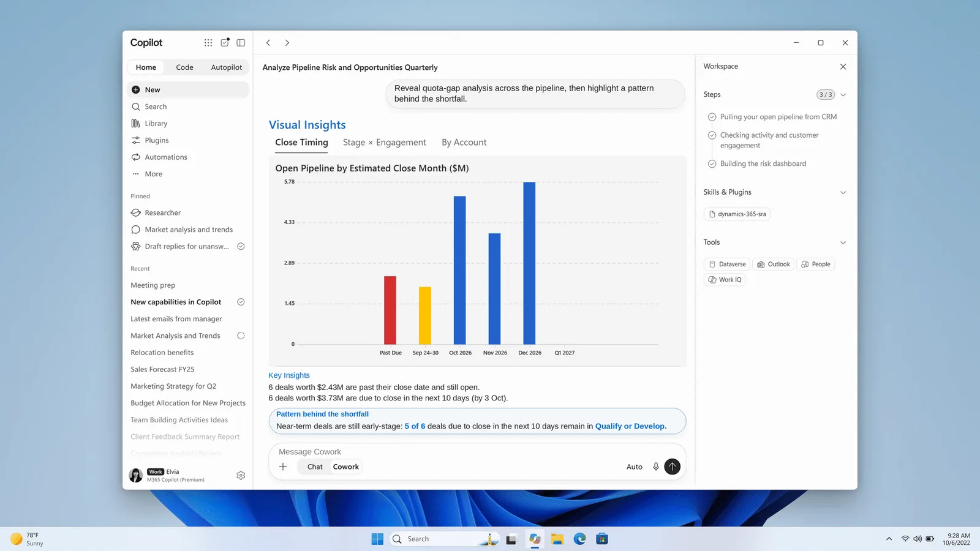The image size is (980, 551).
Task: Switch to Chat mode
Action: (x=315, y=467)
